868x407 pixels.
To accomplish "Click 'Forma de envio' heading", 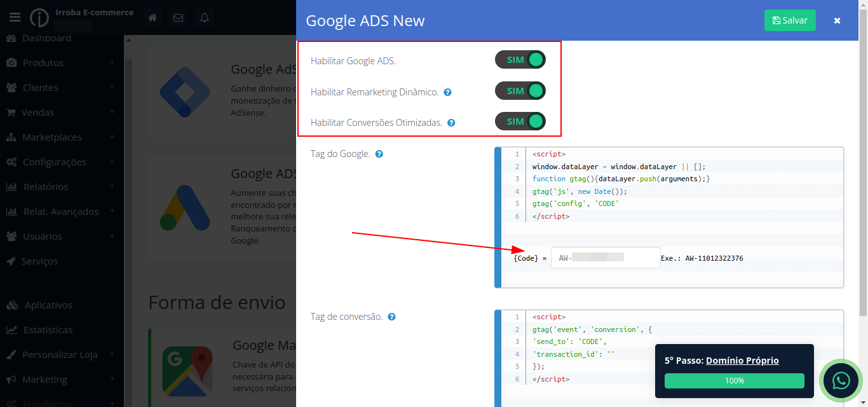I will 217,302.
